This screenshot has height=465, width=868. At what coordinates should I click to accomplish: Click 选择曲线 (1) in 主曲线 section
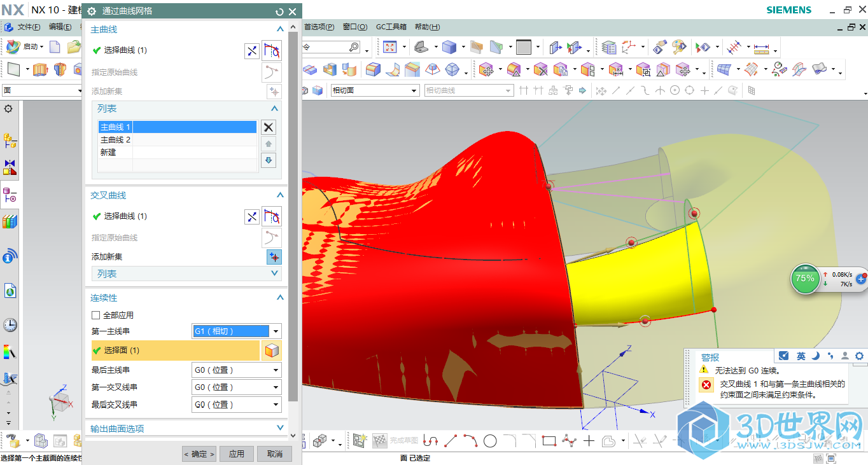(125, 50)
